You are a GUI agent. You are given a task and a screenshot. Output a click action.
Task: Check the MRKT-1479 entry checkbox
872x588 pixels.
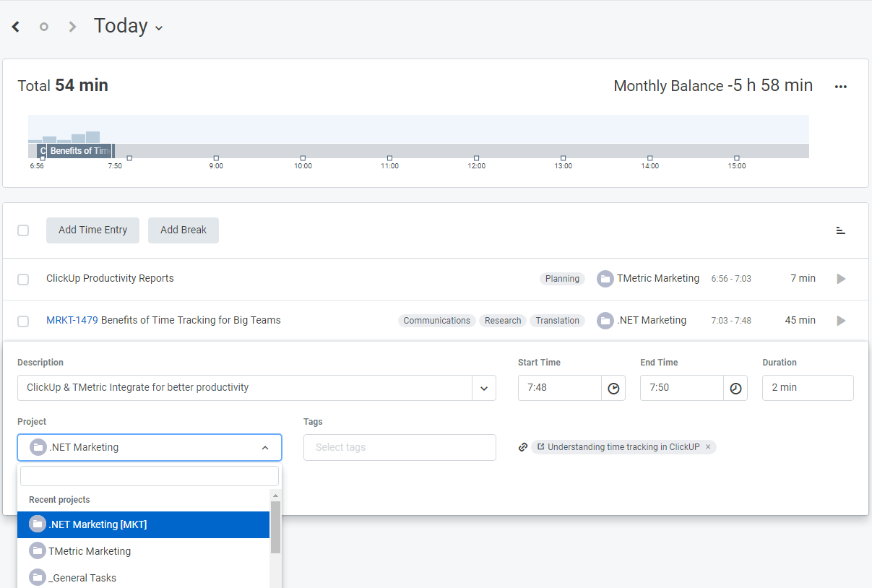[23, 321]
